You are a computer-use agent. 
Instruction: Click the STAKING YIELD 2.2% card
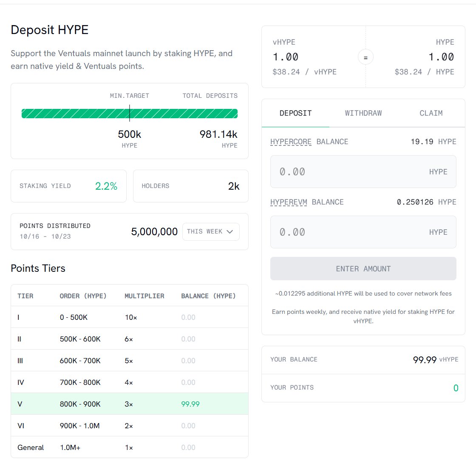(68, 186)
